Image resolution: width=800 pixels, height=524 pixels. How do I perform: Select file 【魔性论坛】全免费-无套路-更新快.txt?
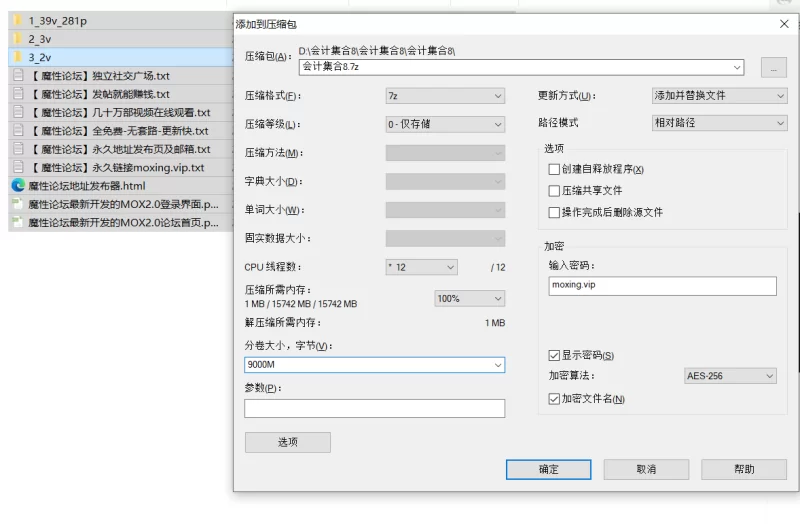[119, 131]
